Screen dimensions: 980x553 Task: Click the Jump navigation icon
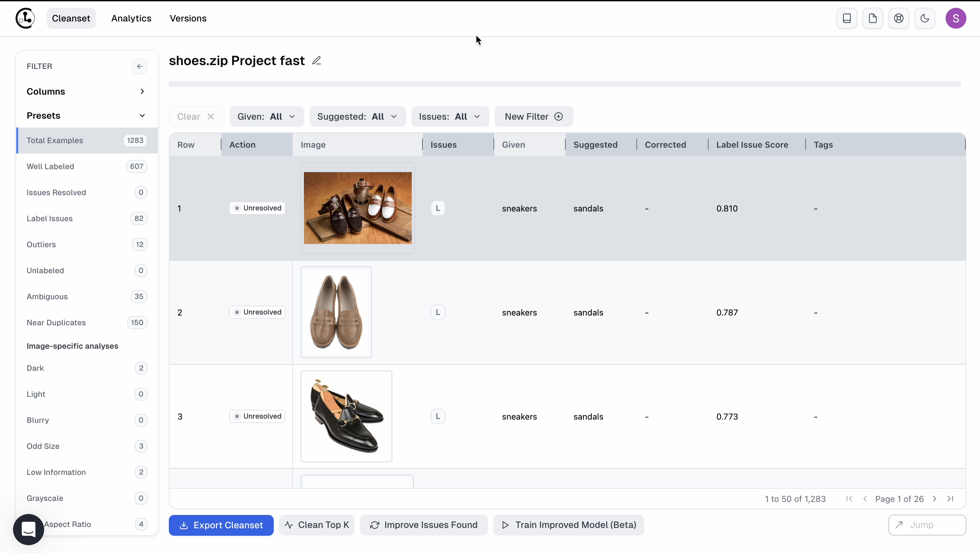click(x=898, y=525)
